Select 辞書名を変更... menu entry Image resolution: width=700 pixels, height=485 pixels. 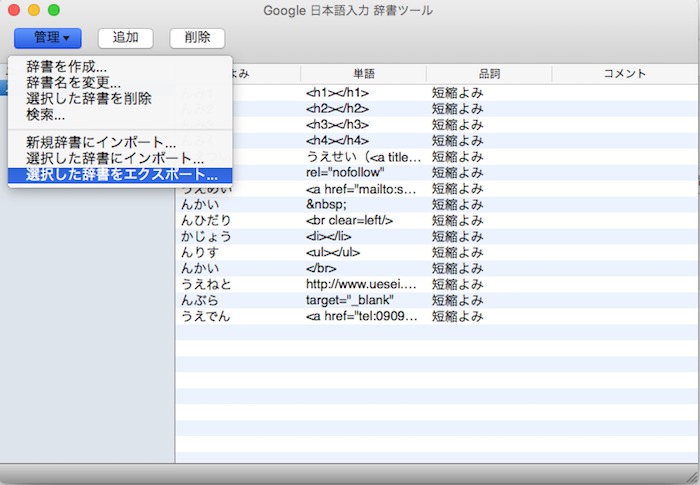tap(120, 83)
